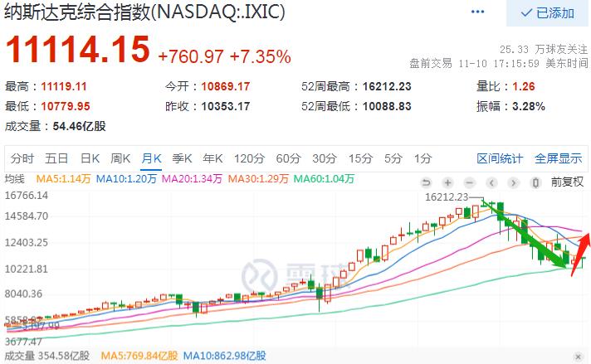Click the MA5:1.14万 moving average label

(x=63, y=179)
